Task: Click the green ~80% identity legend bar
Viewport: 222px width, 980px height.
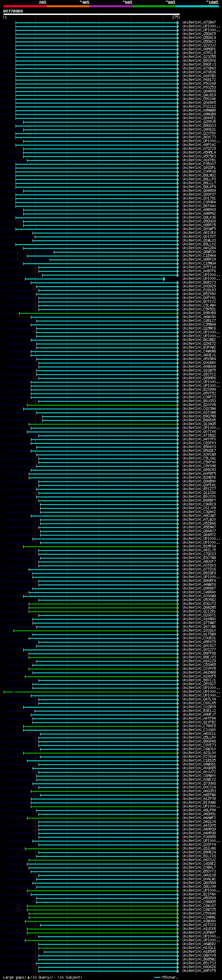Action: click(x=154, y=6)
